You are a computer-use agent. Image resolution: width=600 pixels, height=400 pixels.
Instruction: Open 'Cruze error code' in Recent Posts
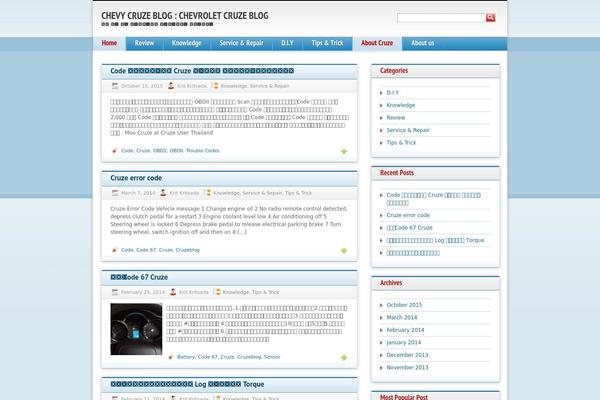pyautogui.click(x=408, y=215)
